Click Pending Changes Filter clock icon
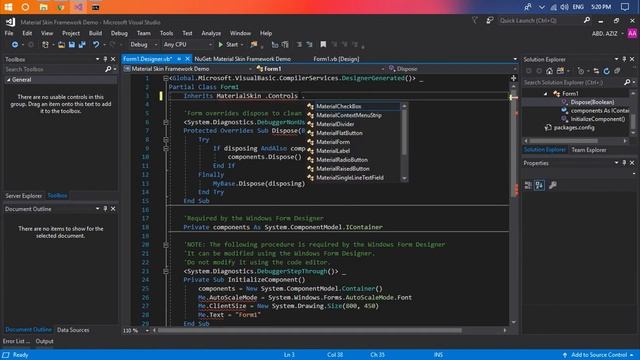 point(581,71)
